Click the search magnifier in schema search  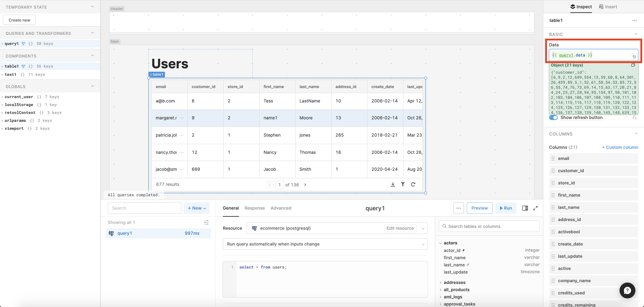[445, 226]
